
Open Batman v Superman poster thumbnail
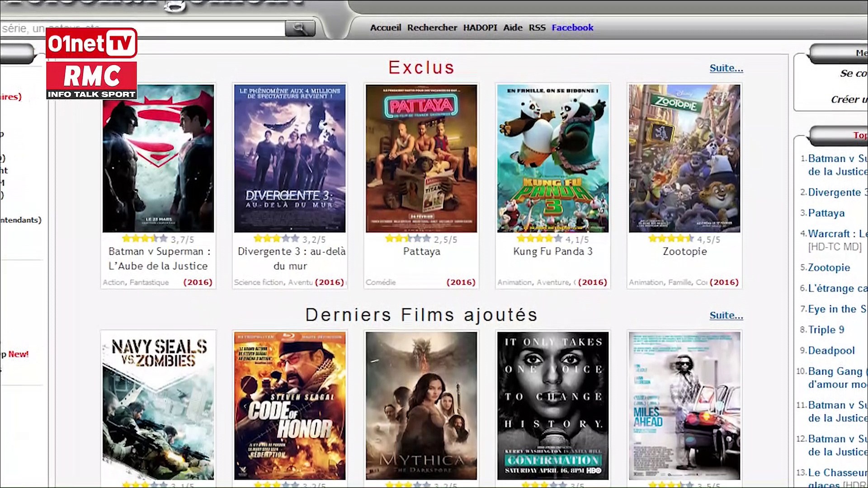158,158
